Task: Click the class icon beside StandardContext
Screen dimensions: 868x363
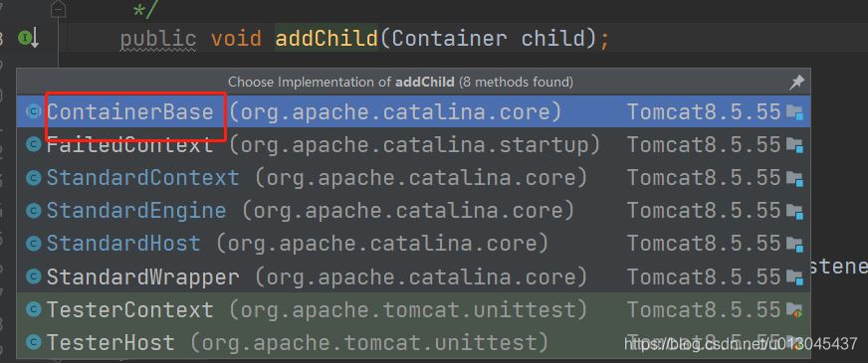Action: (x=34, y=178)
